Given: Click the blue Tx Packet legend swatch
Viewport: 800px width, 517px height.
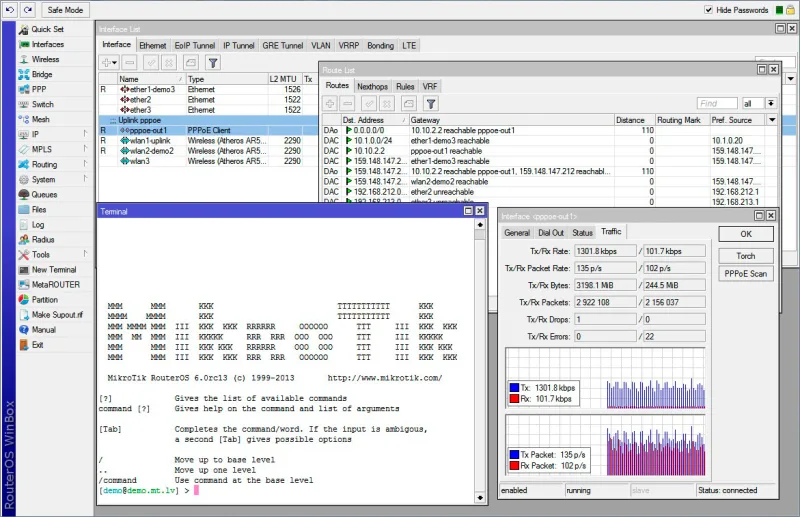Looking at the screenshot, I should click(514, 455).
